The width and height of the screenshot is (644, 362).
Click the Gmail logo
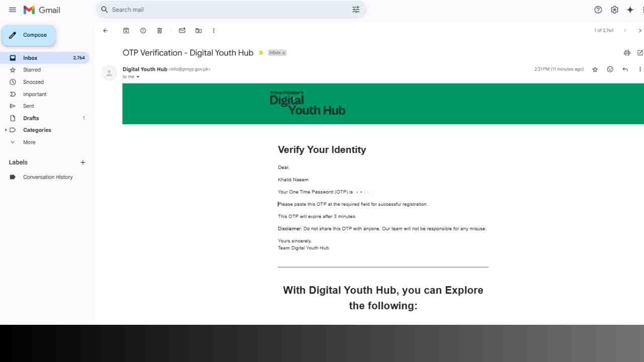42,10
